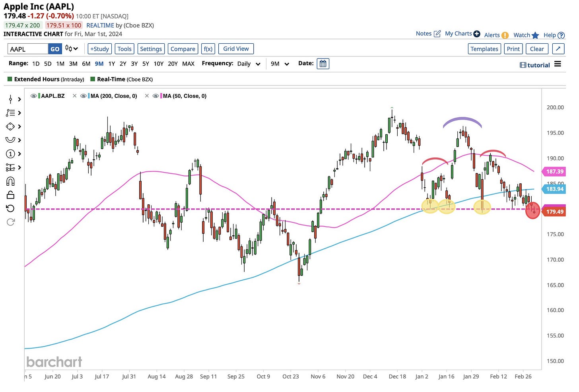Screen dimensions: 579x392
Task: Select the 1Y range
Action: point(111,64)
